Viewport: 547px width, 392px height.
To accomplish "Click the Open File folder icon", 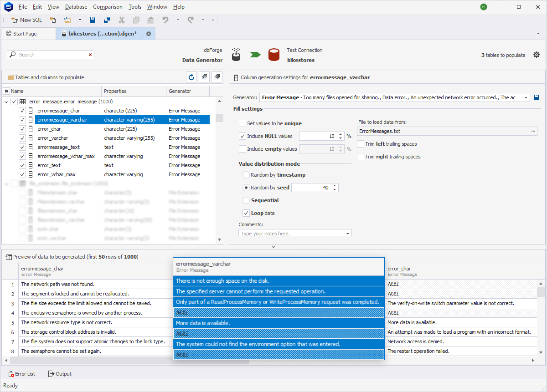I will pos(67,20).
